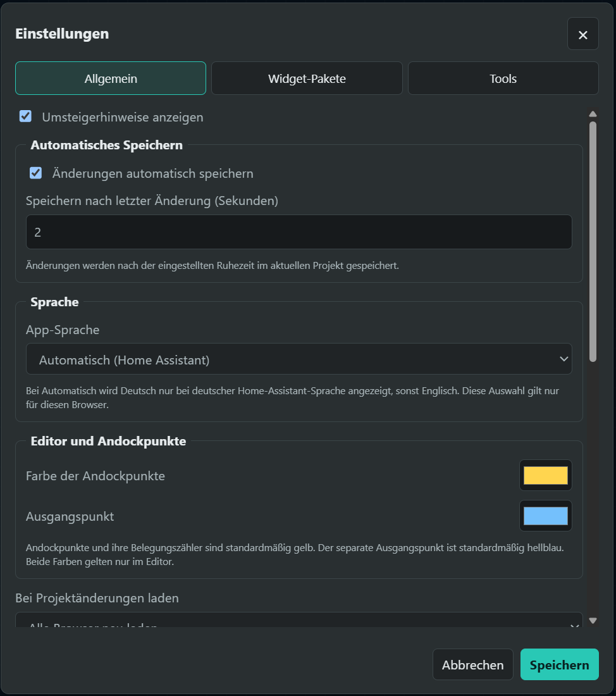Image resolution: width=616 pixels, height=696 pixels.
Task: Click the Farbe der Andockpunkte label
Action: 95,476
